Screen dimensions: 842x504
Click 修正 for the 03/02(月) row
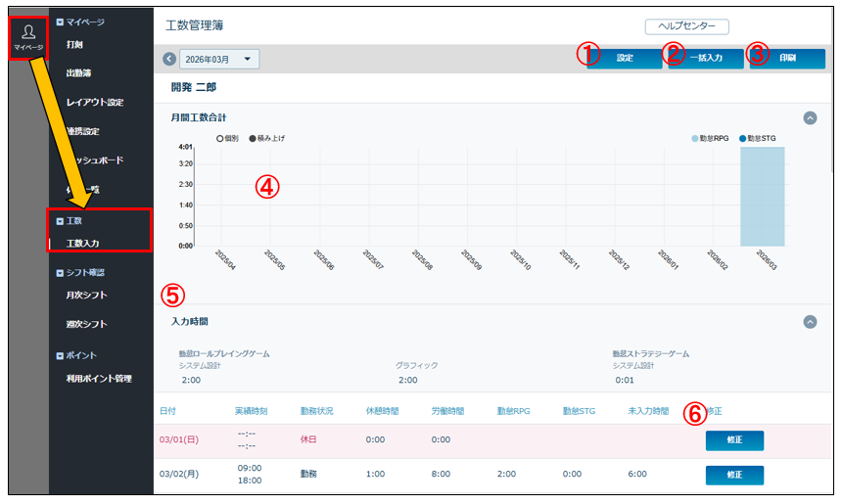(x=734, y=475)
